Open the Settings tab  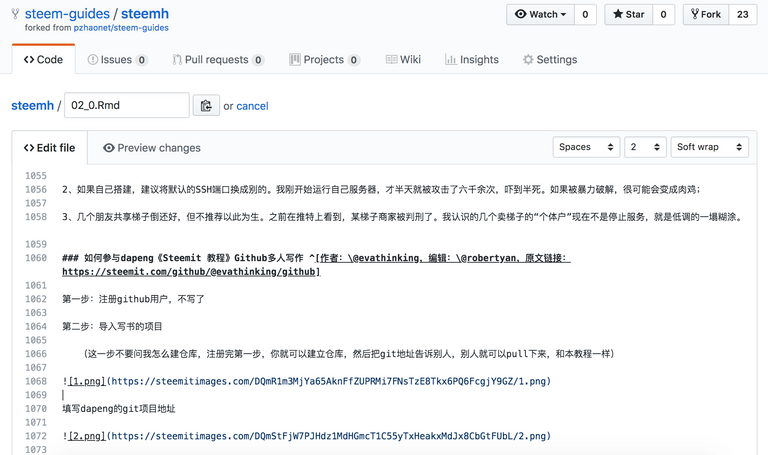550,60
